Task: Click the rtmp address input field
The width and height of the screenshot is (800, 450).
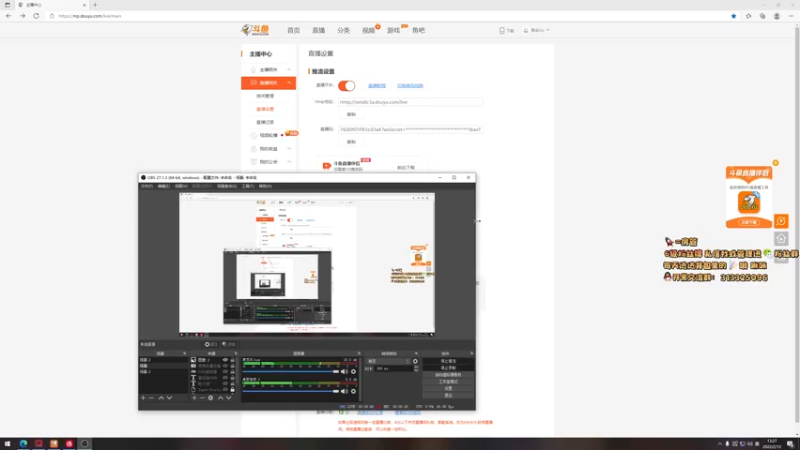Action: click(410, 102)
